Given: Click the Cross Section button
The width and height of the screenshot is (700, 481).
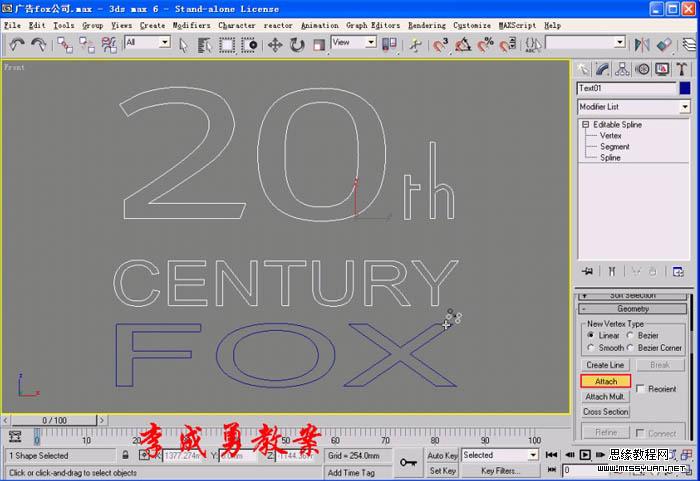Looking at the screenshot, I should [x=605, y=412].
